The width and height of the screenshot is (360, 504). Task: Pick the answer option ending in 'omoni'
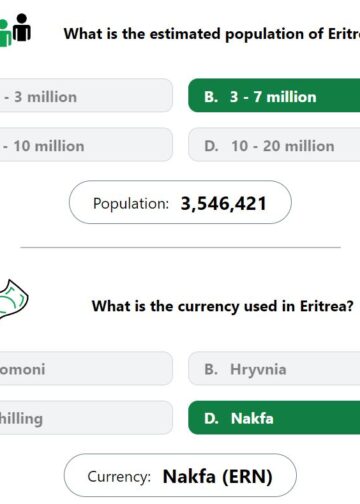click(86, 368)
